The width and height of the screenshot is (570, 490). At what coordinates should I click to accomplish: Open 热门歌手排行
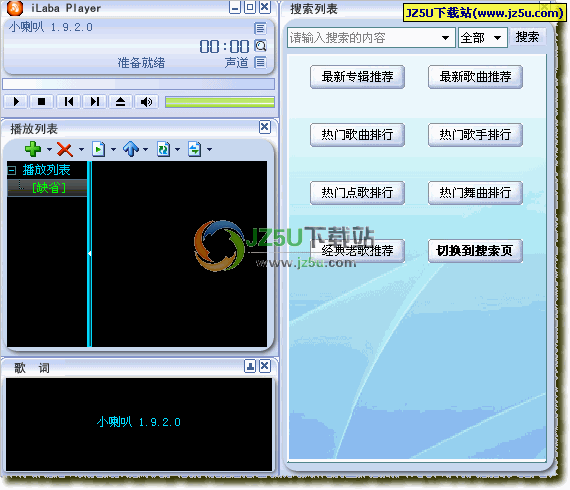coord(475,135)
